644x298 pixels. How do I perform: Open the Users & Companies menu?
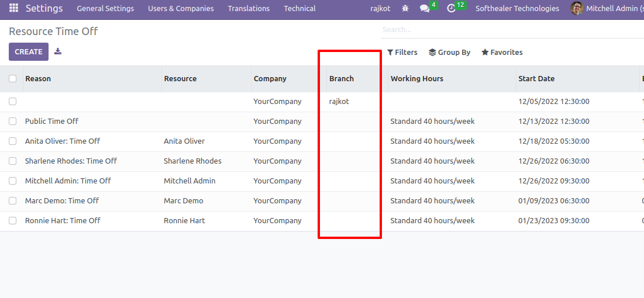(181, 9)
